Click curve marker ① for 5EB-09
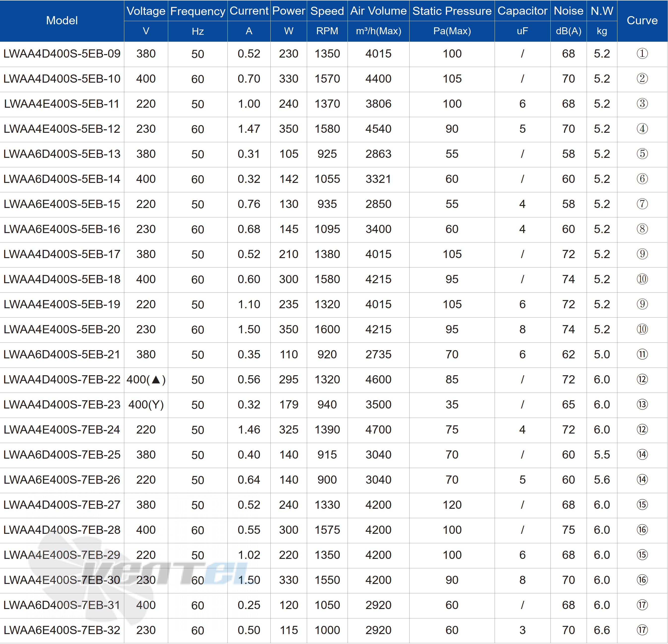Image resolution: width=668 pixels, height=644 pixels. click(x=642, y=54)
